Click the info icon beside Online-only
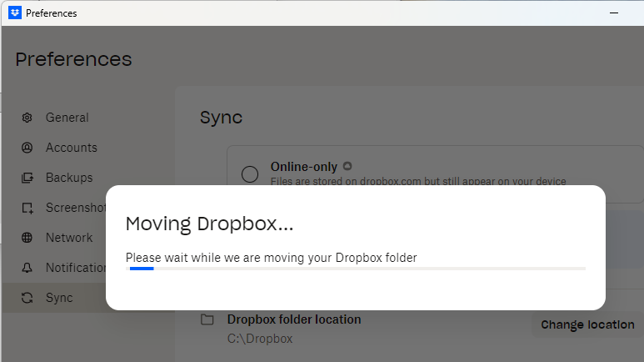Image resolution: width=644 pixels, height=362 pixels. point(347,166)
